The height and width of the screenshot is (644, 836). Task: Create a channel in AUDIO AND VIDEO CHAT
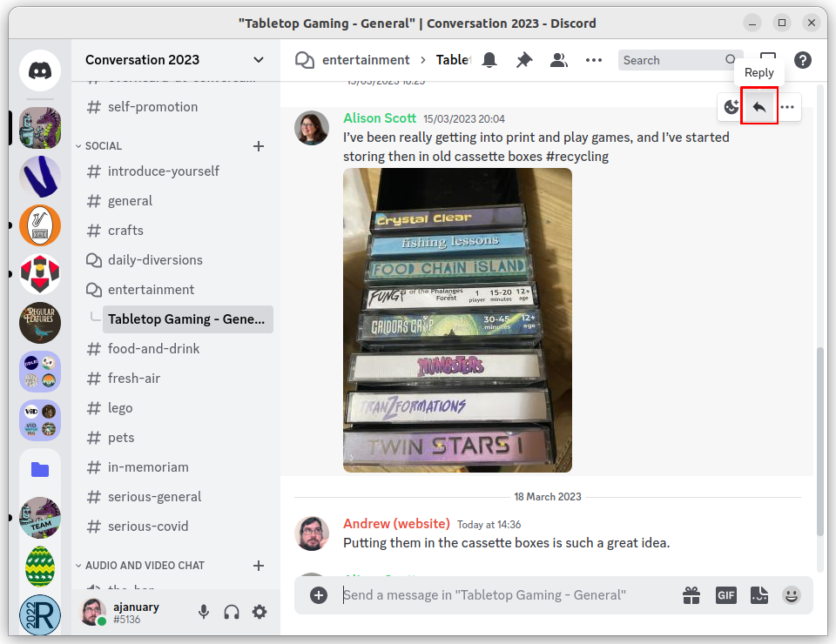pos(259,565)
